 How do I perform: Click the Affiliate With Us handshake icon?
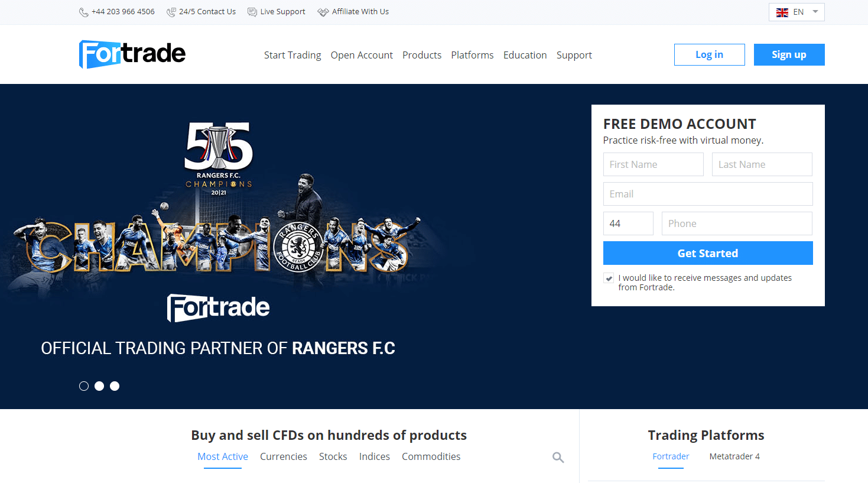click(323, 12)
